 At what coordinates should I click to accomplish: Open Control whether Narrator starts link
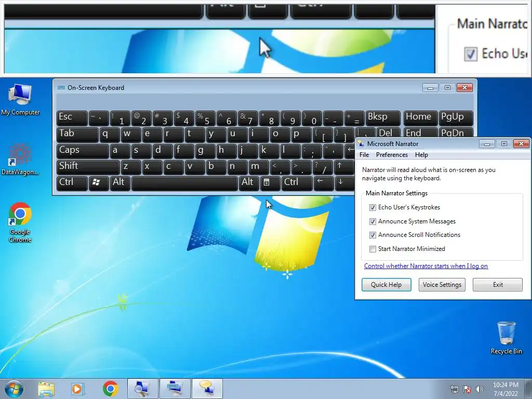coord(426,266)
